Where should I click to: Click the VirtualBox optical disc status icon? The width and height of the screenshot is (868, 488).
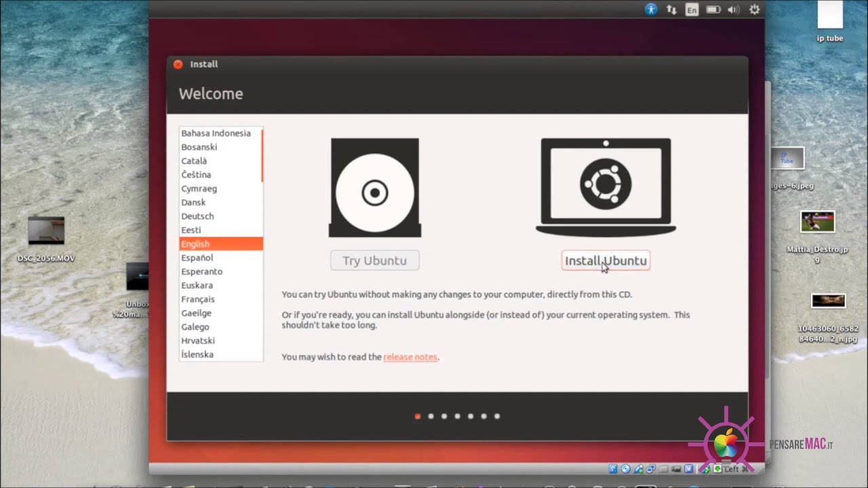coord(626,468)
